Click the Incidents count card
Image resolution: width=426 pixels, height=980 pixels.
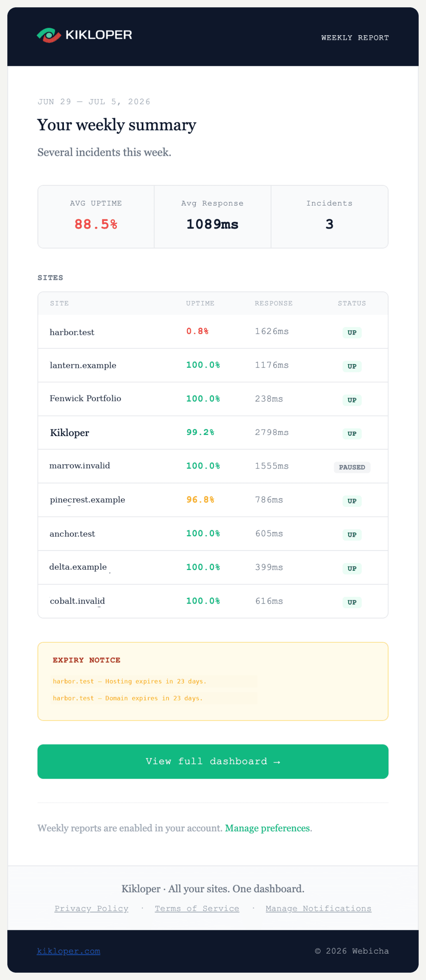pos(329,217)
